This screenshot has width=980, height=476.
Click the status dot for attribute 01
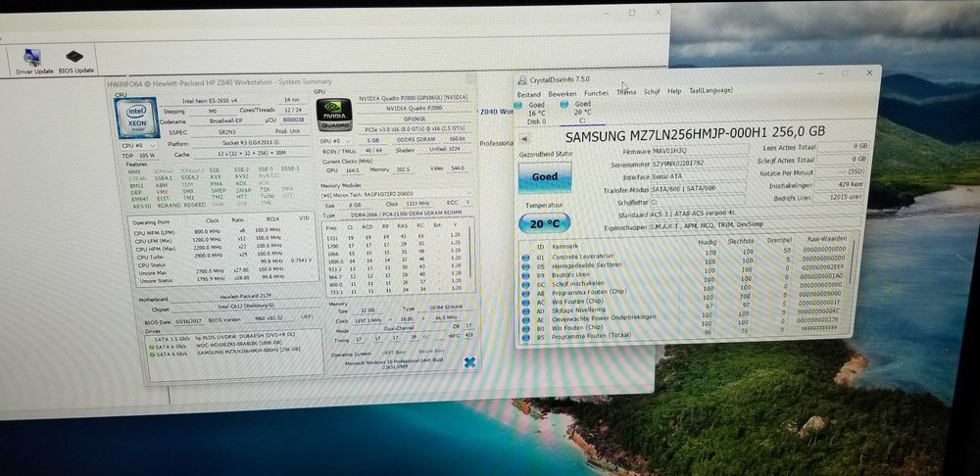525,258
